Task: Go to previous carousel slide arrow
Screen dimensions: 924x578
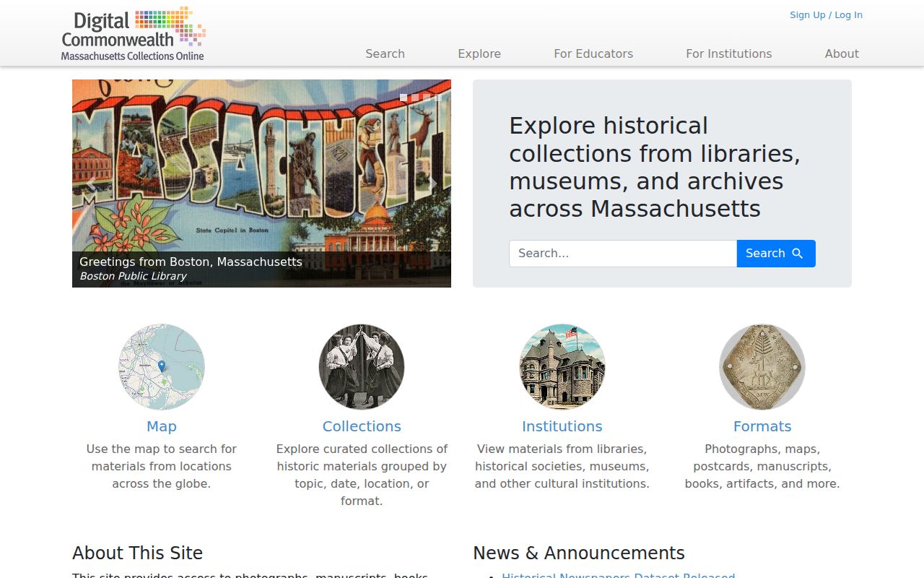Action: coord(92,184)
